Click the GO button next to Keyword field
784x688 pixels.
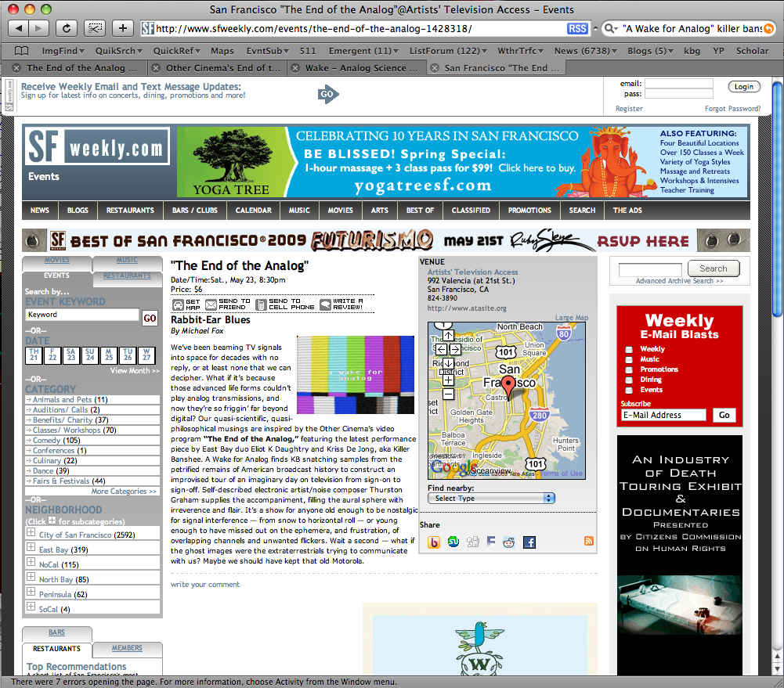coord(150,318)
